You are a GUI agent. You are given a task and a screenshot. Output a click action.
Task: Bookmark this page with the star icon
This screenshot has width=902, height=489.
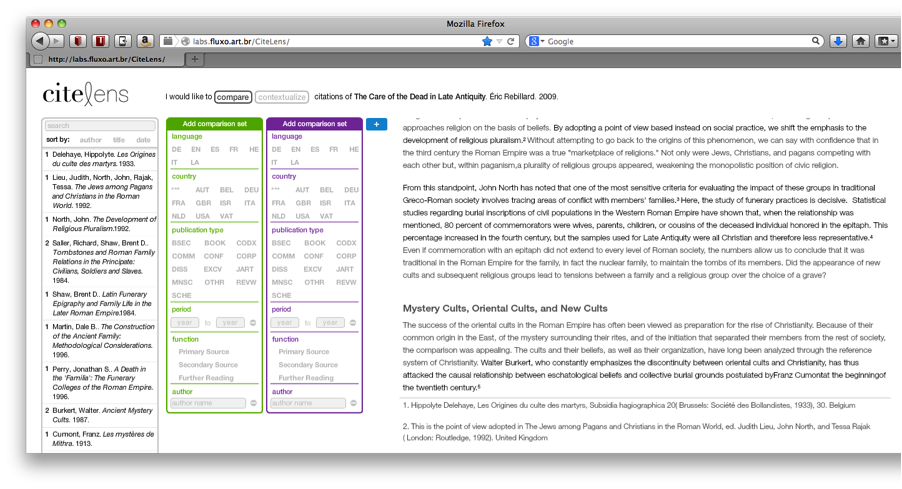[487, 41]
